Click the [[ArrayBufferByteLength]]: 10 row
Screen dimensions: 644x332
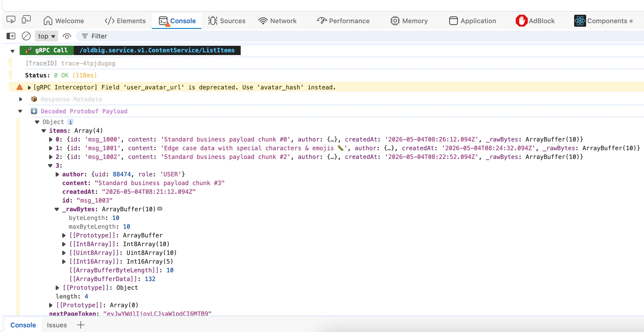pyautogui.click(x=121, y=270)
